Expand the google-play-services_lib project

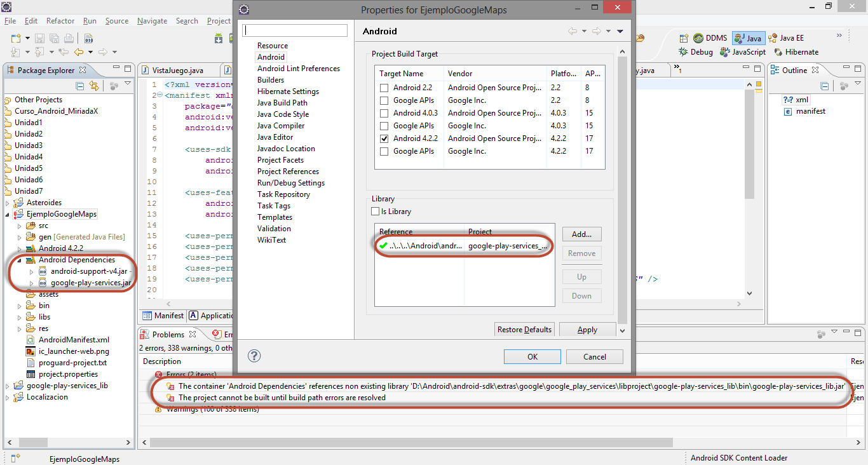click(x=8, y=386)
